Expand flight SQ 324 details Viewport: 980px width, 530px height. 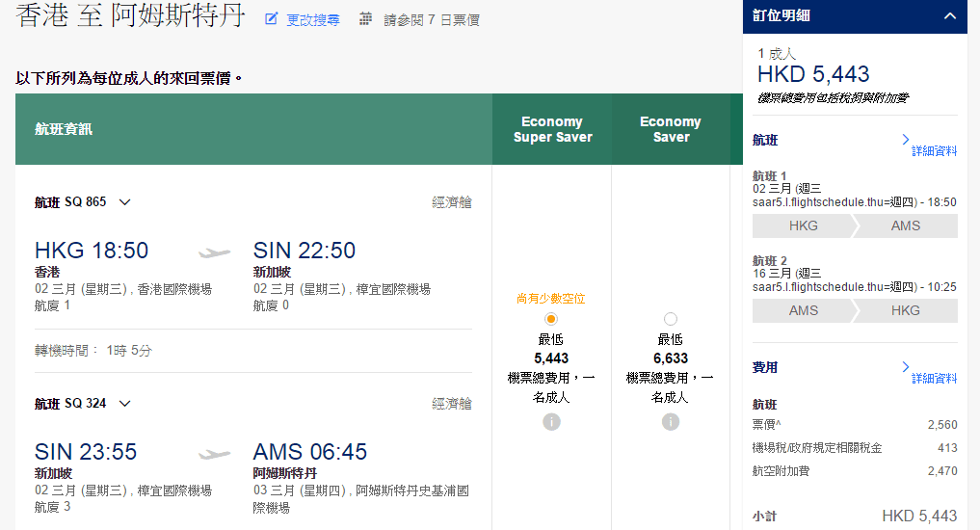click(x=124, y=404)
